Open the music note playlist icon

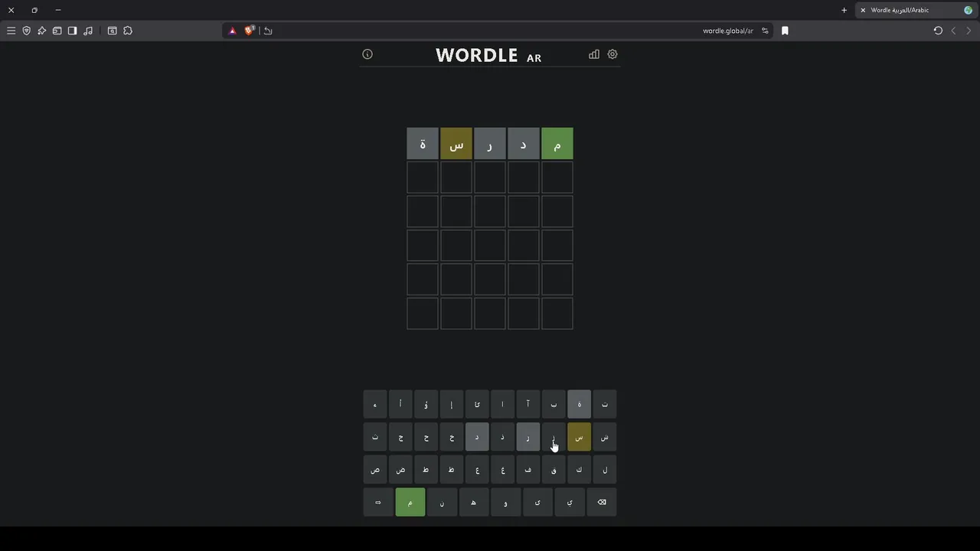click(88, 31)
